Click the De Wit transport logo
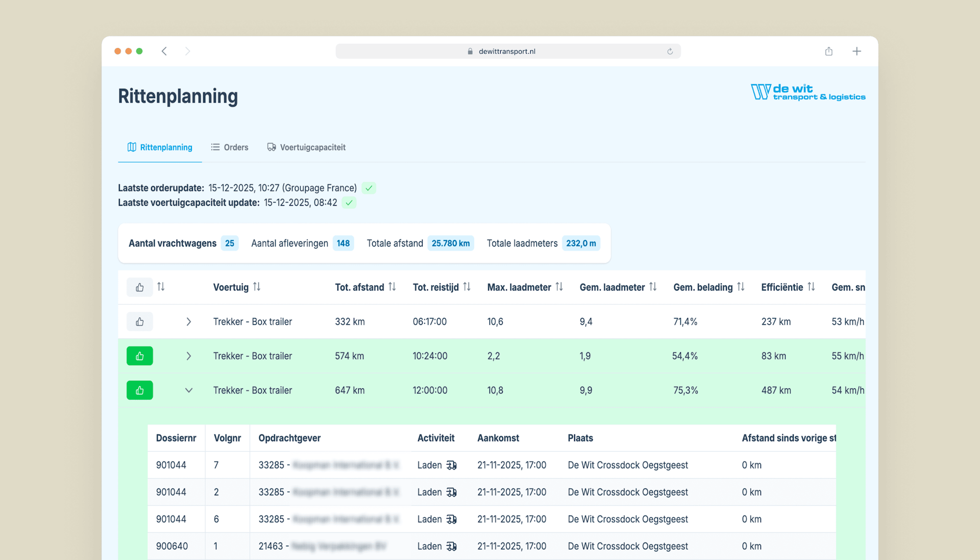The width and height of the screenshot is (980, 560). (807, 92)
